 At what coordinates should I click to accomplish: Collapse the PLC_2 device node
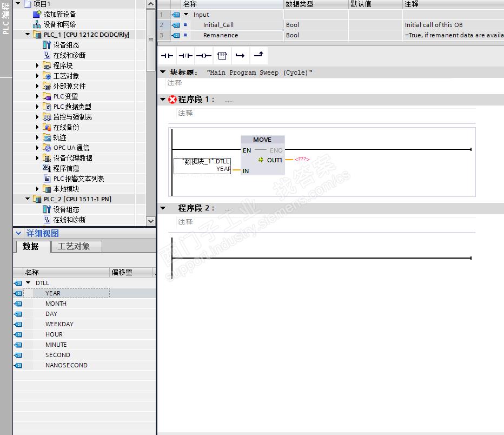pyautogui.click(x=28, y=199)
